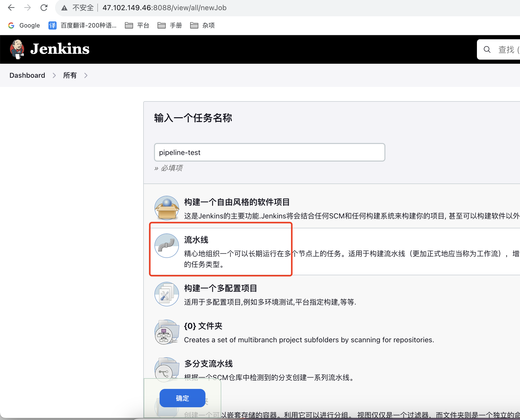Choose the 流水线 job type

(196, 240)
